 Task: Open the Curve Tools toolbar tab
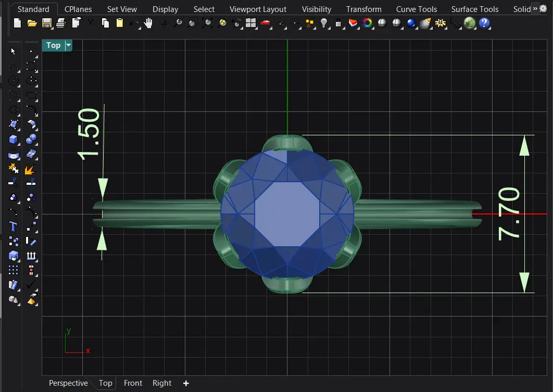coord(417,9)
